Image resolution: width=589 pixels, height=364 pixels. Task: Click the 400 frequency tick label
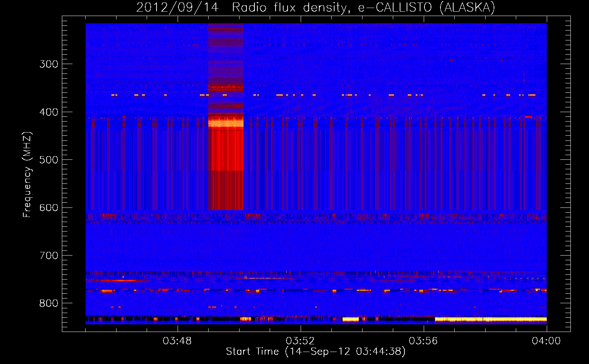coord(49,112)
